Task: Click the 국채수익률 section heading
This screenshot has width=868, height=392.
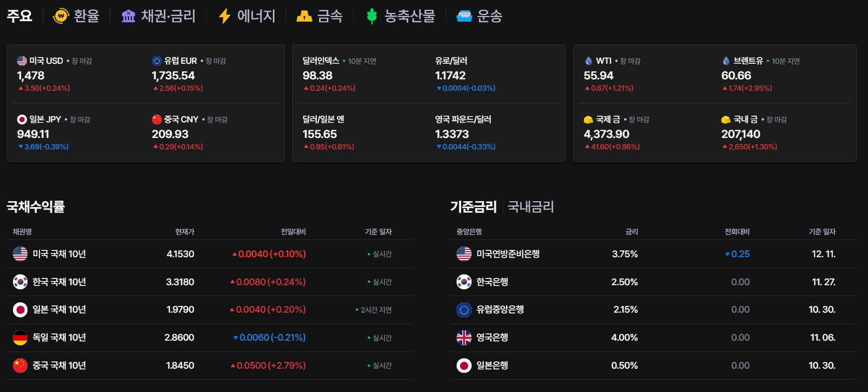Action: tap(36, 207)
